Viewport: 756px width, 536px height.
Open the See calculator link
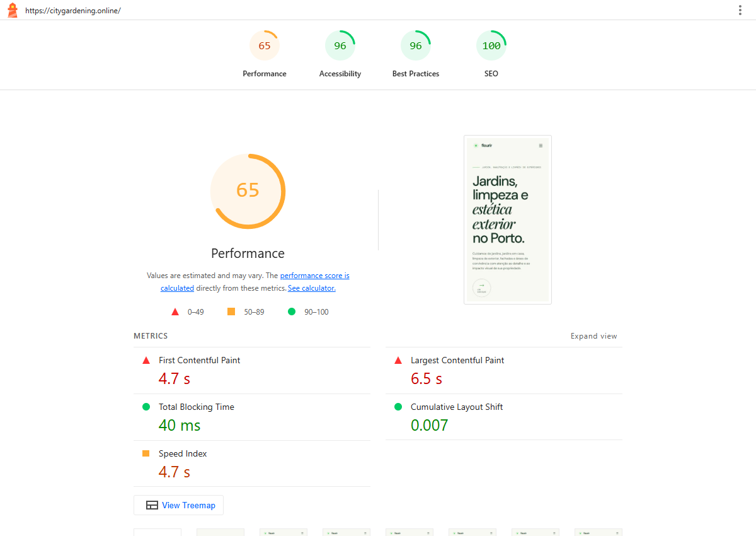coord(312,288)
